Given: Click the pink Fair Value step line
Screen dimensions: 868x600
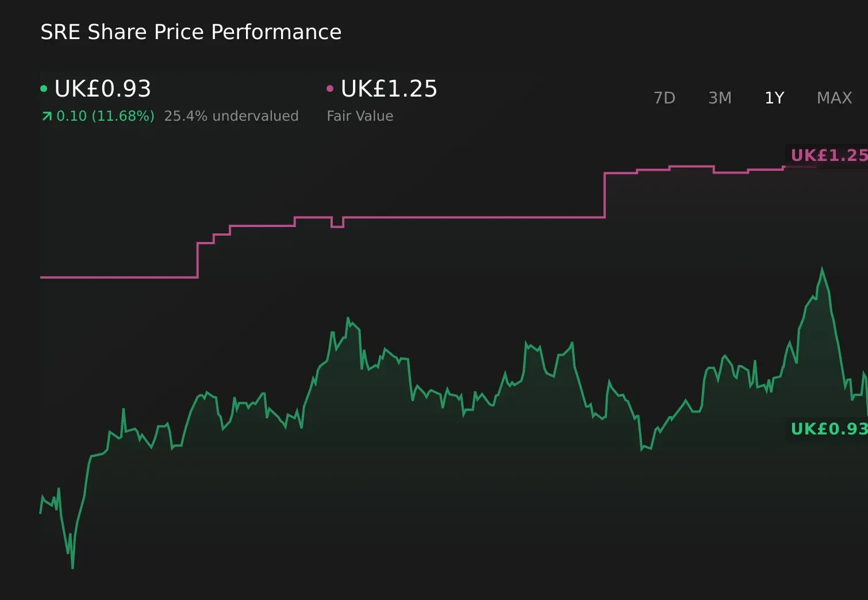Looking at the screenshot, I should [x=460, y=217].
